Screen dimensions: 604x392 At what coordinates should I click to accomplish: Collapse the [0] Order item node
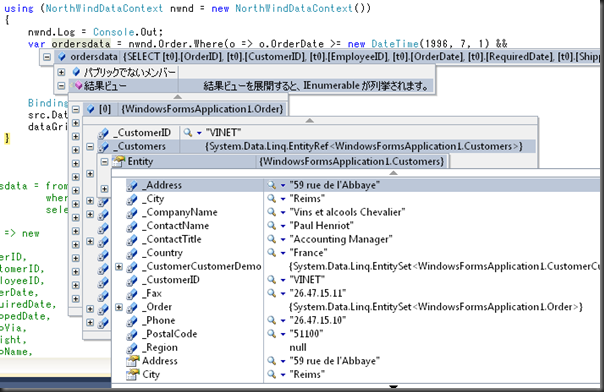(76, 109)
